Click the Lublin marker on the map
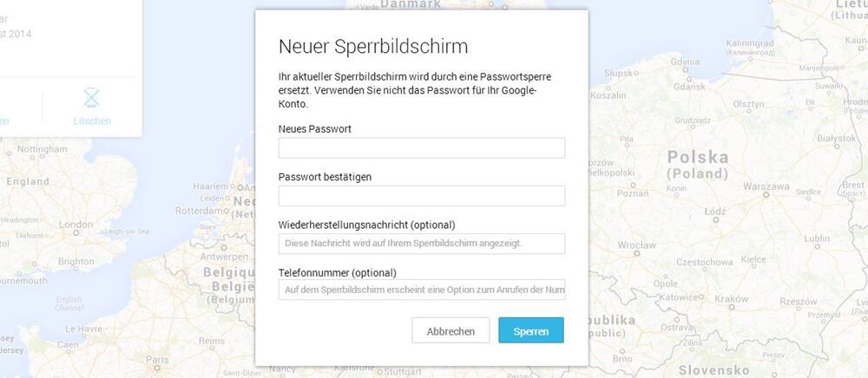 [816, 247]
